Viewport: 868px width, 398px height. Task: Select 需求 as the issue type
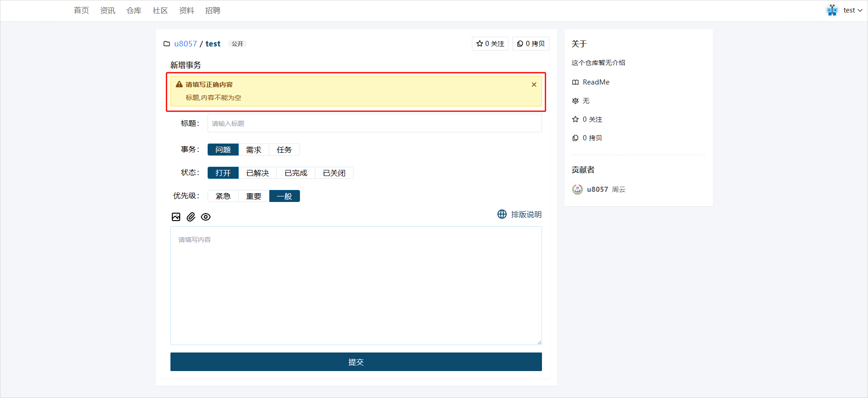[254, 150]
